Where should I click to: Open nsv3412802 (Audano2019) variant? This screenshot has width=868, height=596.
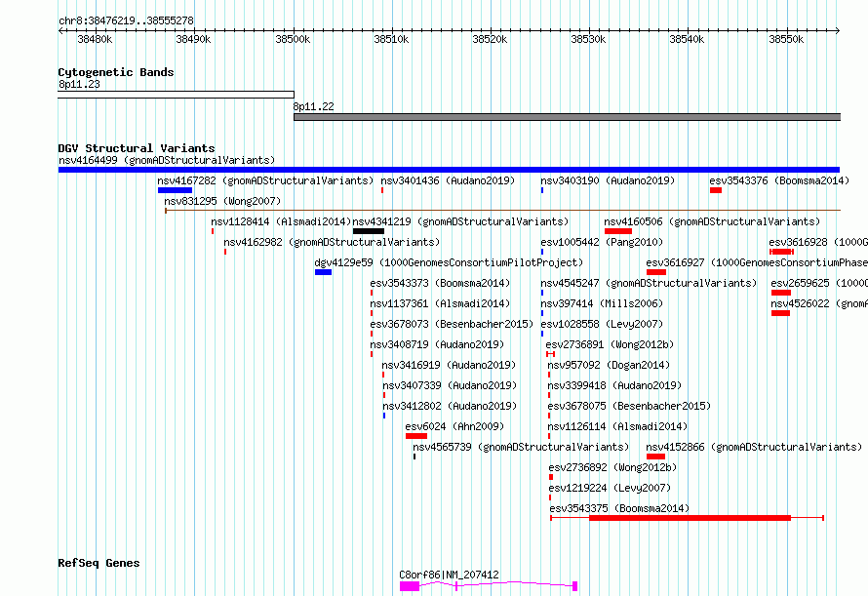pyautogui.click(x=450, y=406)
